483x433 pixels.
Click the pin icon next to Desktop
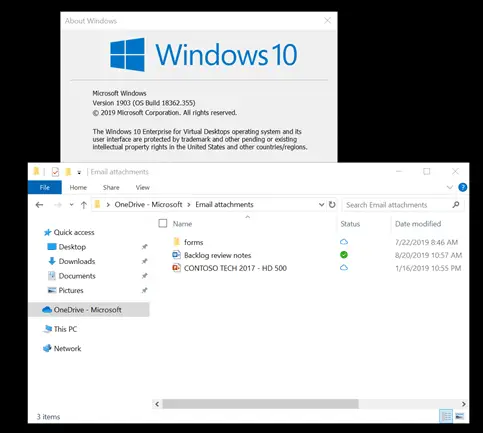144,247
